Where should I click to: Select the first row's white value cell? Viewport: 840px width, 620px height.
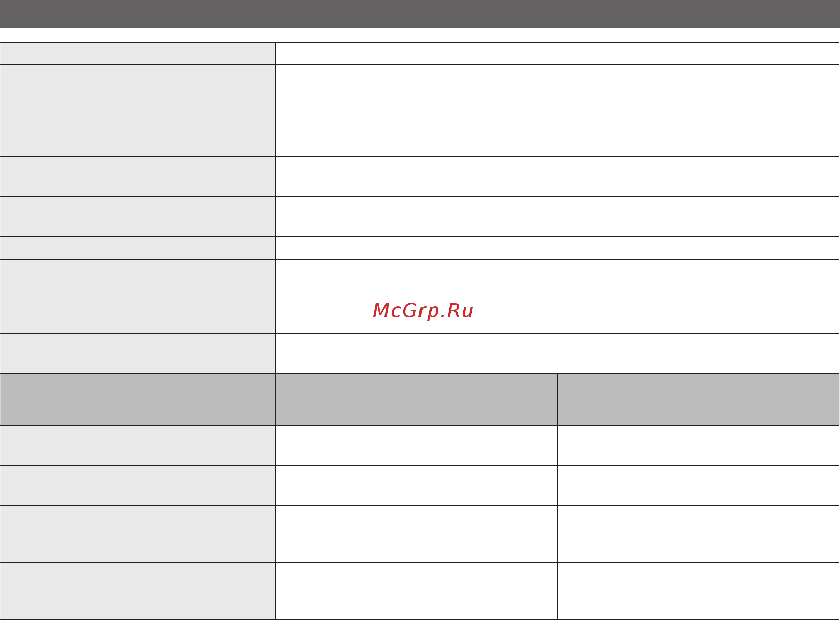coord(558,54)
